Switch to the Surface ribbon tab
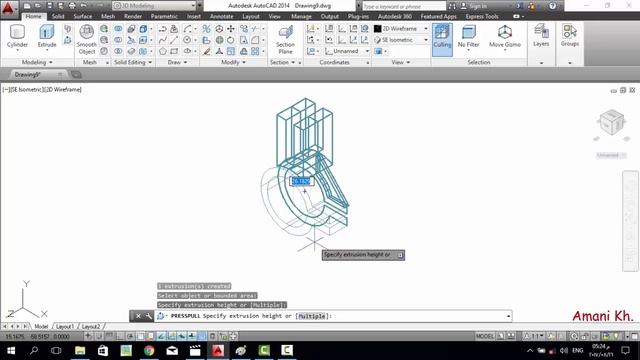The width and height of the screenshot is (640, 360). point(83,16)
